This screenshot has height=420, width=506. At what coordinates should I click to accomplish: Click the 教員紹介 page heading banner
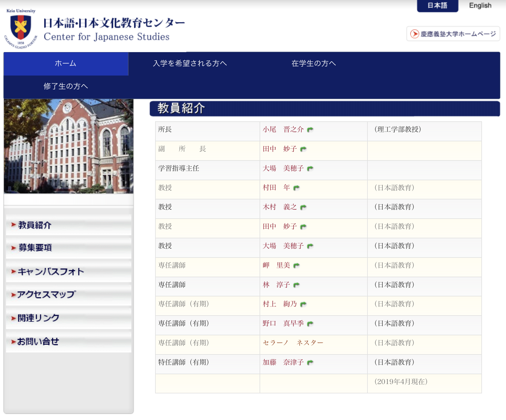(x=325, y=108)
